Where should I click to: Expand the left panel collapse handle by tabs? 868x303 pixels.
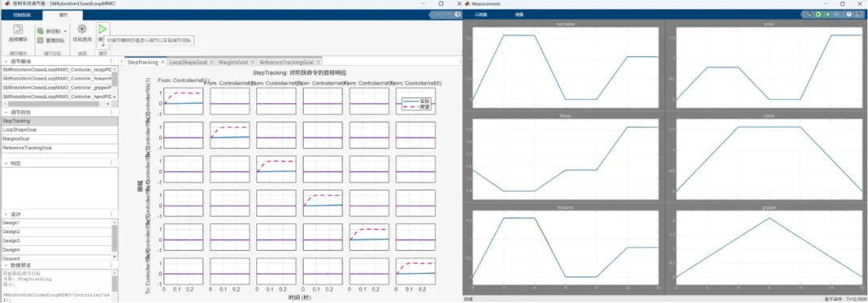coord(122,62)
